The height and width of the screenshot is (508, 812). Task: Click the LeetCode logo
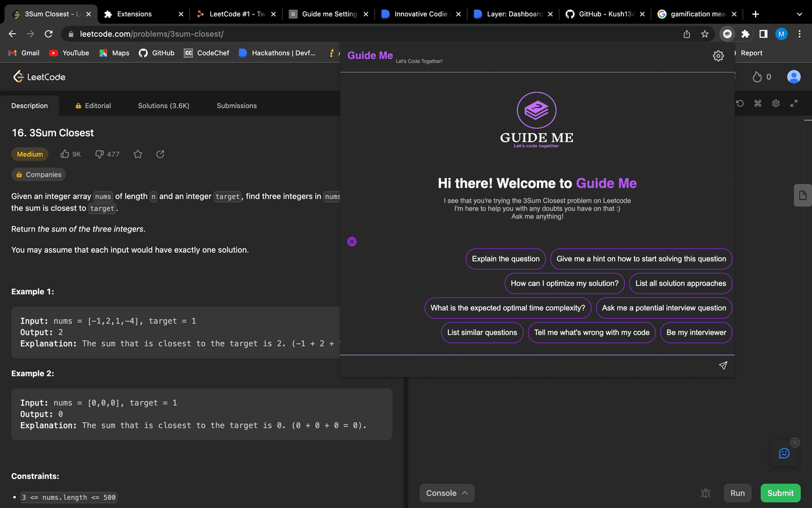click(39, 77)
